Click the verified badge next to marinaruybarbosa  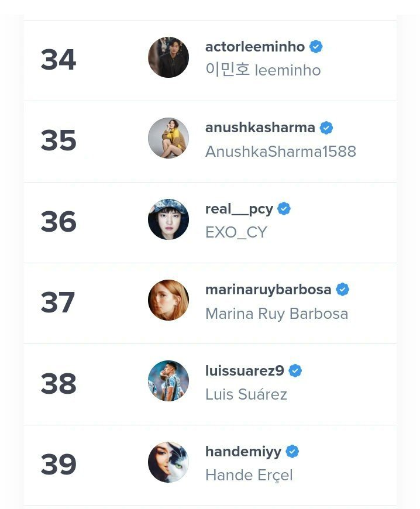[343, 290]
